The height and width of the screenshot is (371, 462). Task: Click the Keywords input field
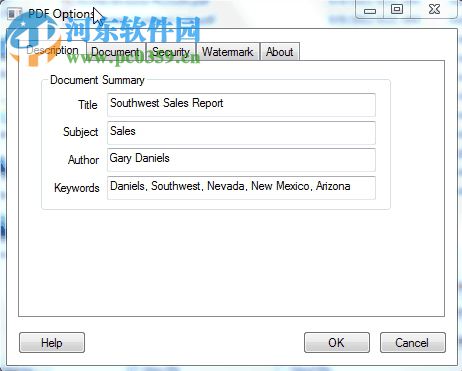(241, 188)
